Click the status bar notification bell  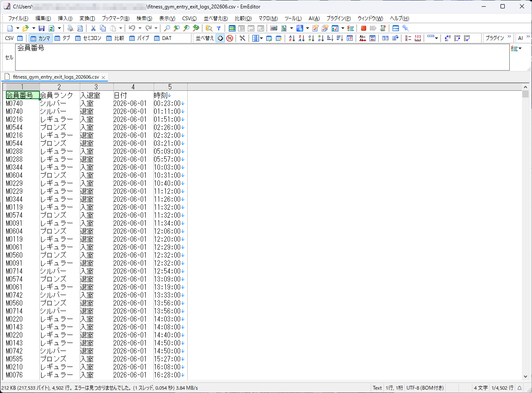tap(519, 388)
